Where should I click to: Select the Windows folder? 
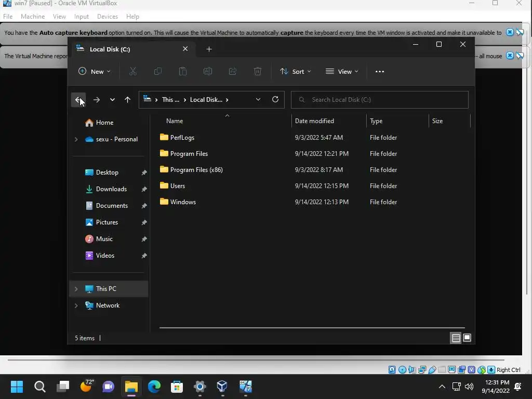pos(183,202)
